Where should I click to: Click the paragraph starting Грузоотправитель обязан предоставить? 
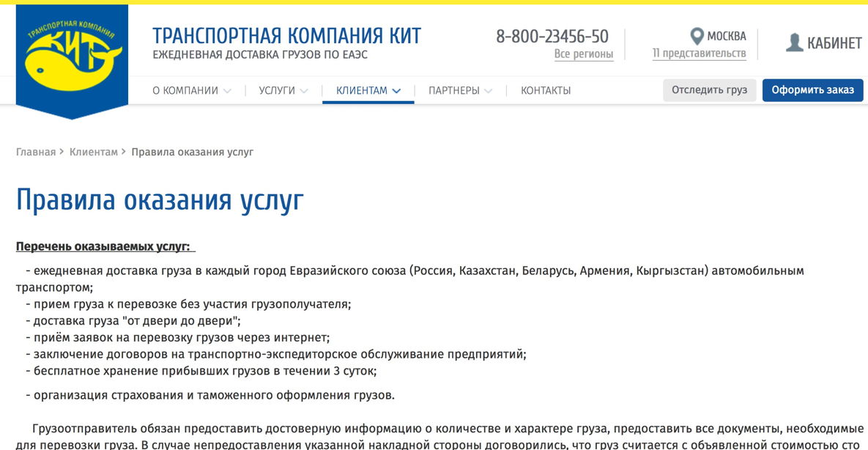[440, 437]
